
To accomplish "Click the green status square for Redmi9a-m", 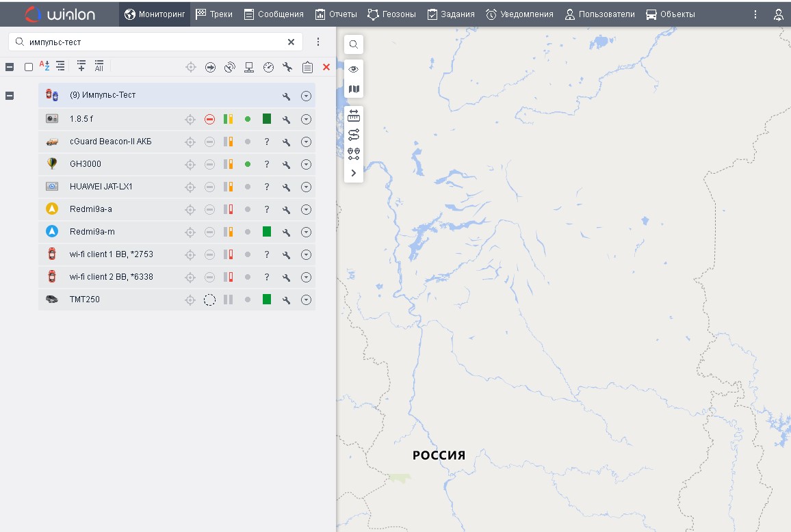I will pyautogui.click(x=267, y=232).
